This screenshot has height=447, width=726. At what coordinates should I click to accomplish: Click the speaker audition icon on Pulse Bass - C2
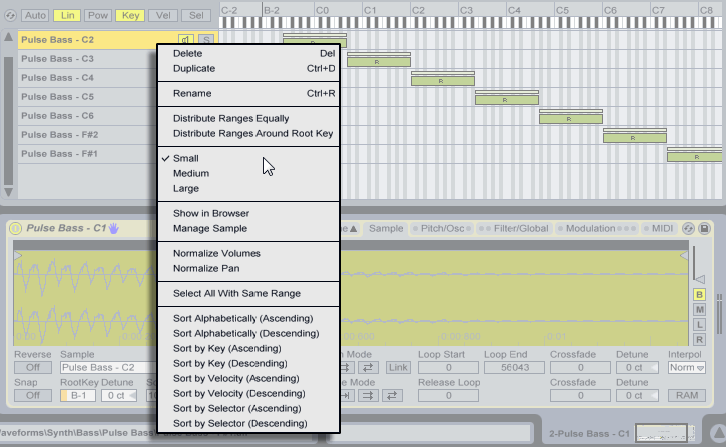click(186, 39)
